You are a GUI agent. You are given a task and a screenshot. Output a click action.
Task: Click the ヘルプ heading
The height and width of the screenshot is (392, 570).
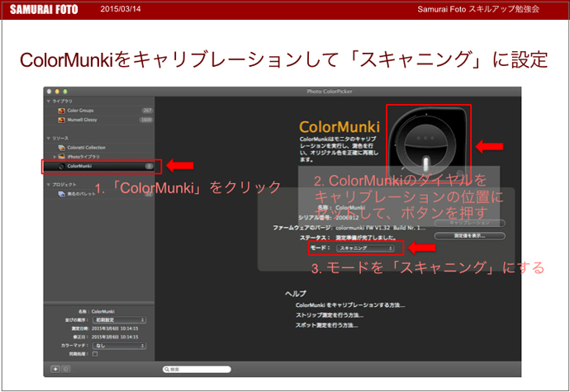[x=296, y=294]
